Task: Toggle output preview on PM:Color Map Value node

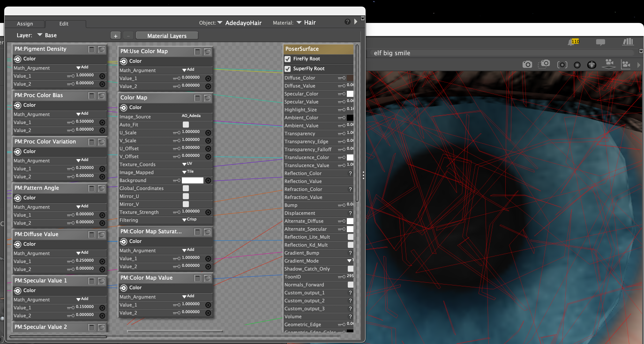Action: [x=207, y=278]
